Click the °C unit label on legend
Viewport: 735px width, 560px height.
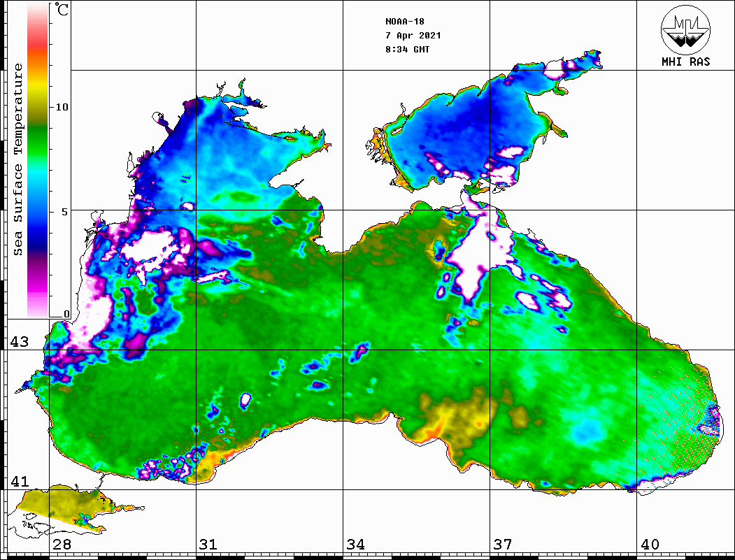tap(61, 9)
